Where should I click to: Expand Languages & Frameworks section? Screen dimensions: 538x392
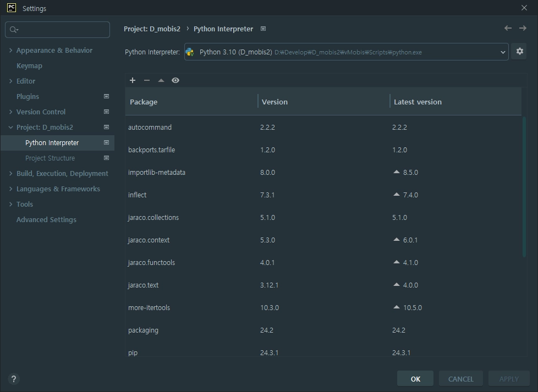click(10, 189)
